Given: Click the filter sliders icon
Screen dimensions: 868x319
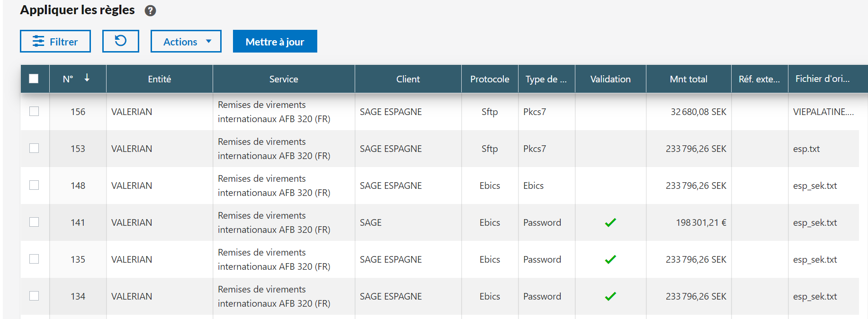Looking at the screenshot, I should pos(38,42).
